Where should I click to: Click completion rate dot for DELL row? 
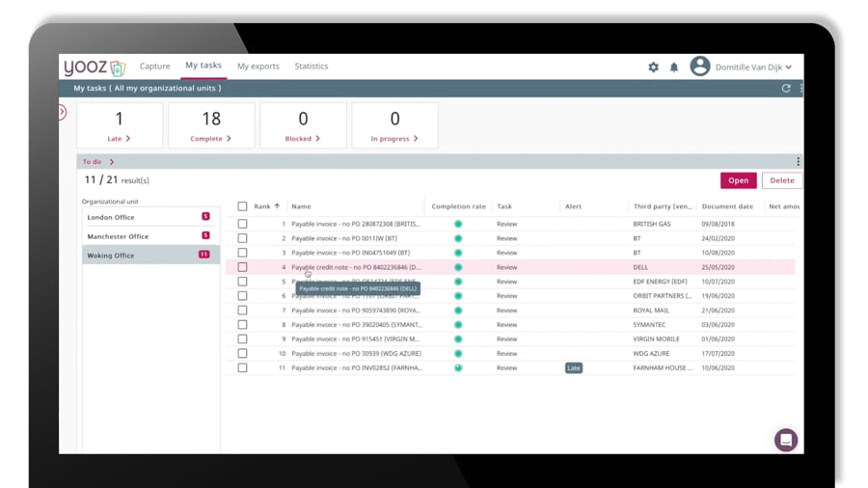[458, 267]
